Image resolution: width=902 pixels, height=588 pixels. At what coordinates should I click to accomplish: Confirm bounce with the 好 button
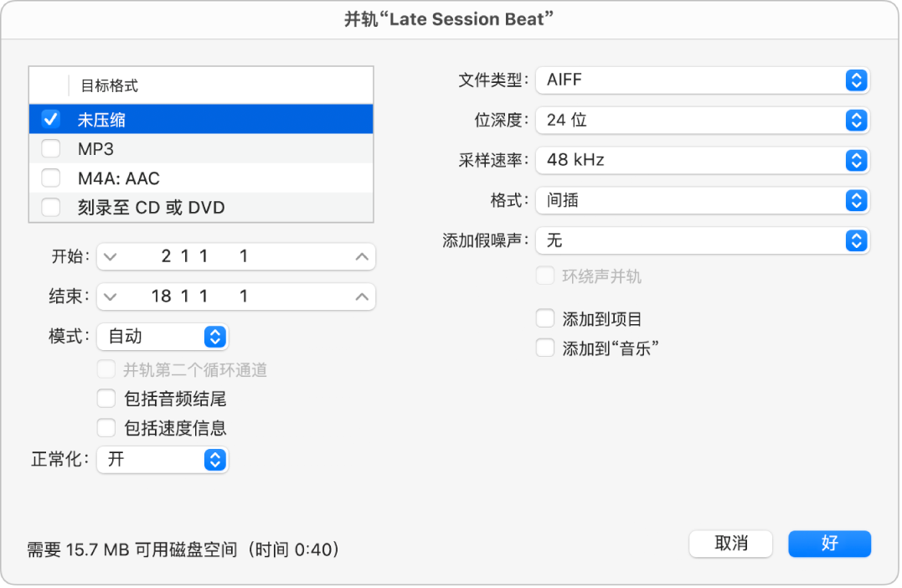(829, 544)
